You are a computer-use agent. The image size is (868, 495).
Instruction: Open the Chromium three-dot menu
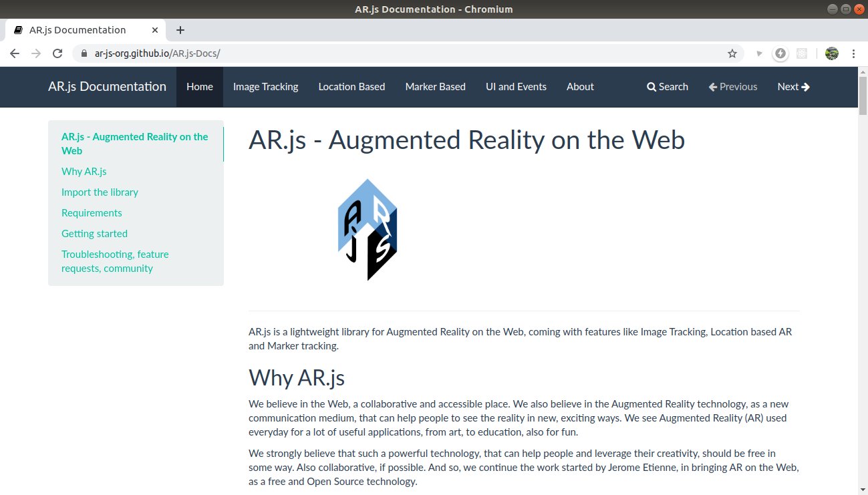point(854,53)
